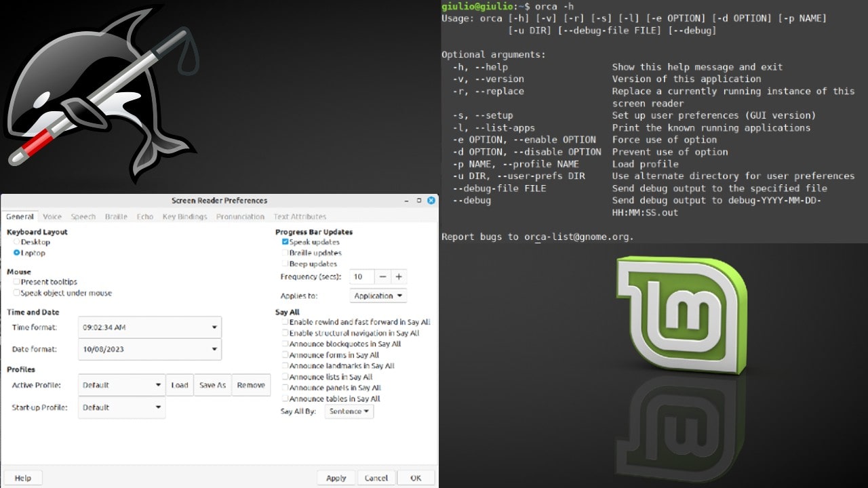Click '-r, --replace' option in terminal
868x488 pixels.
coord(488,91)
